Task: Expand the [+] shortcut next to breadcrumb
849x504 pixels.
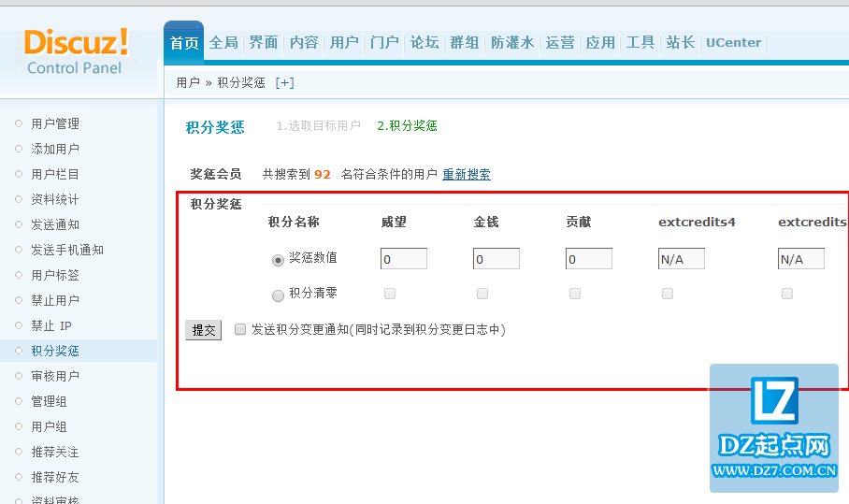Action: (x=284, y=82)
